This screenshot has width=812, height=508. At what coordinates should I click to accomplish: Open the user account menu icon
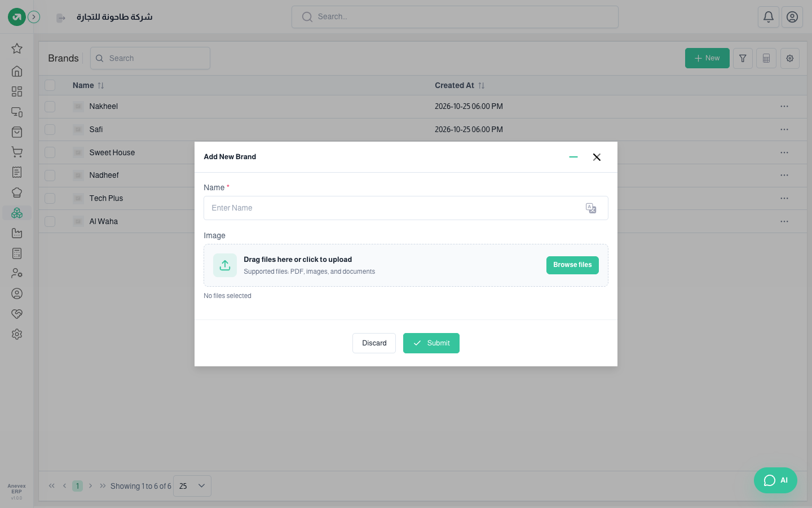[792, 17]
